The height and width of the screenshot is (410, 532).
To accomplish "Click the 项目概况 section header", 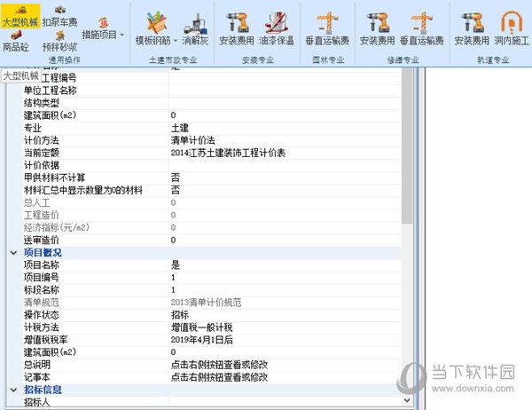I will 43,253.
